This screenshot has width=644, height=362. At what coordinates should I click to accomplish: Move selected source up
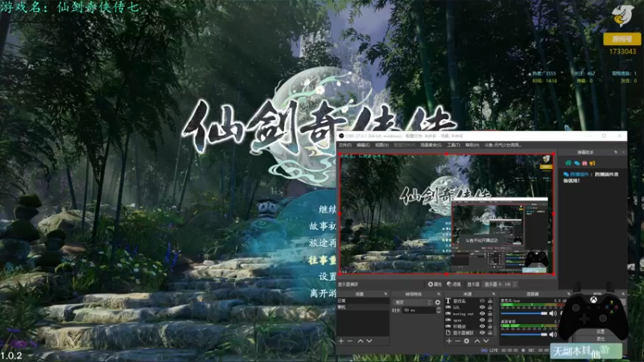[477, 341]
